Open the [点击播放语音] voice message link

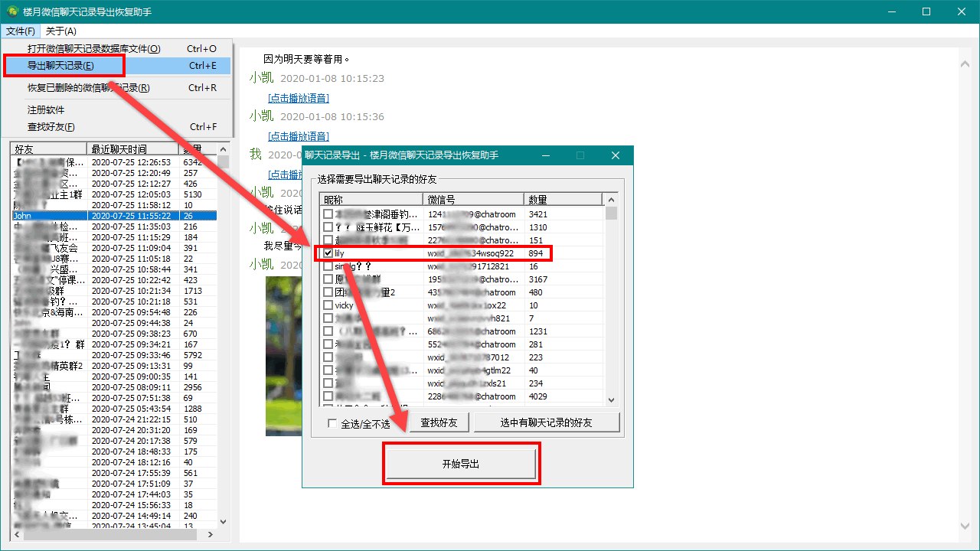click(298, 98)
